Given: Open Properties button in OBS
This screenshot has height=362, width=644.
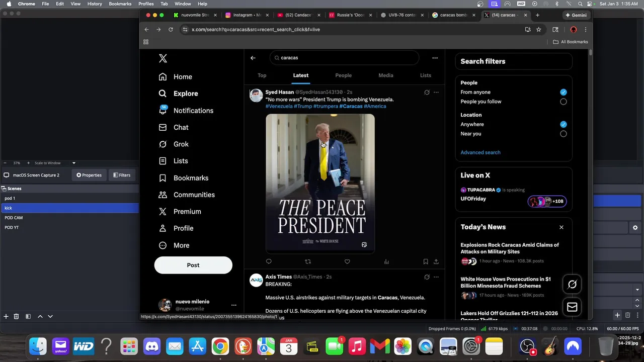Looking at the screenshot, I should (x=89, y=175).
